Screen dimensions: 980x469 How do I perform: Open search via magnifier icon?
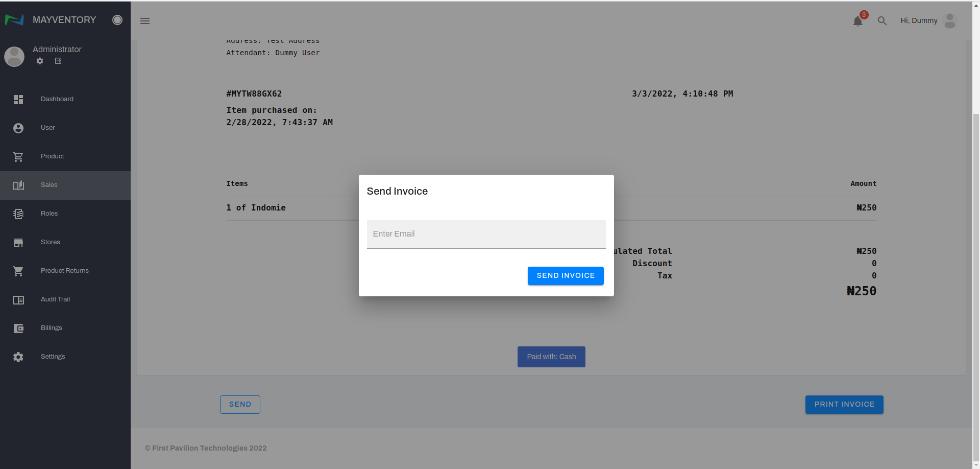tap(882, 21)
